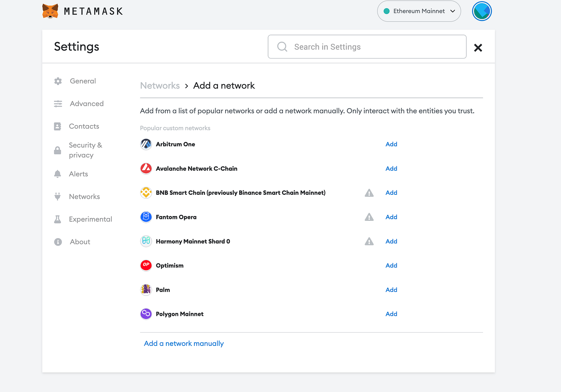Click the Palm network logo
This screenshot has height=392, width=561.
pos(146,289)
